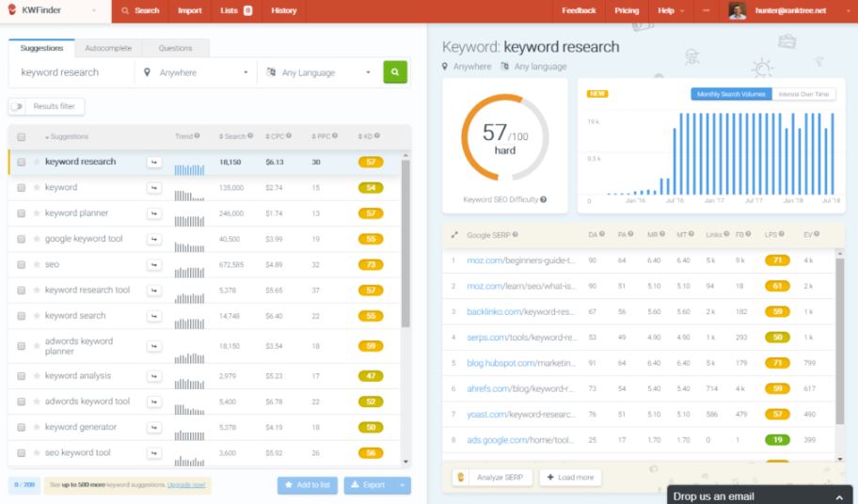Click the 'Add to list' button

tap(308, 485)
